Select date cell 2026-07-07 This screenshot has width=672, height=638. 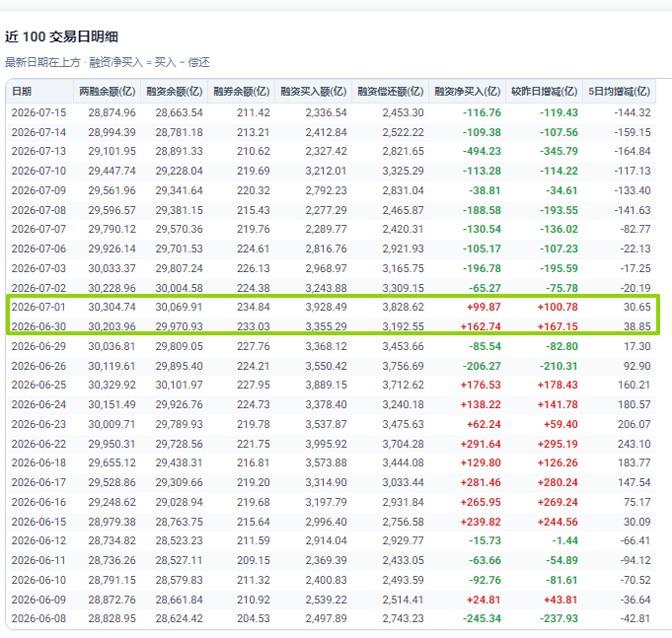point(39,229)
